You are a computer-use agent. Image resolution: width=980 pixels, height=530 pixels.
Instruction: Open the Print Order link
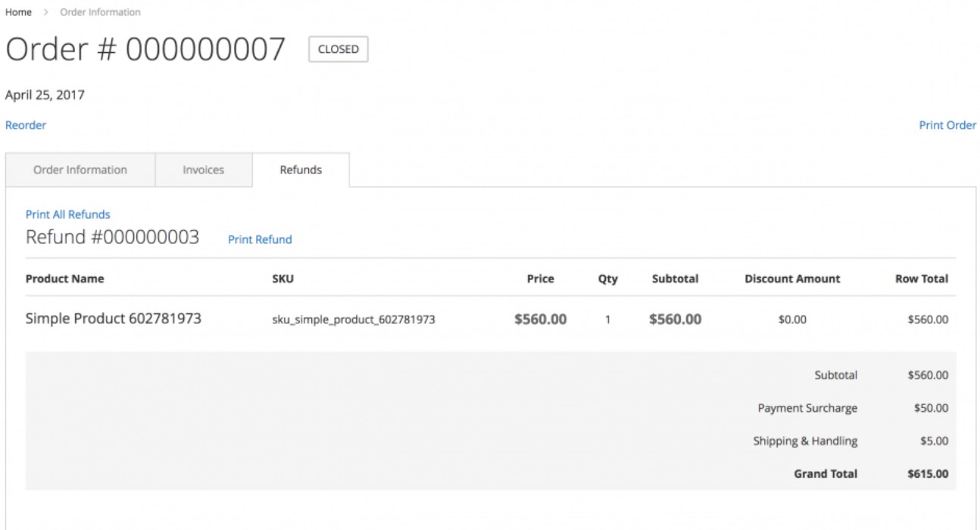947,125
